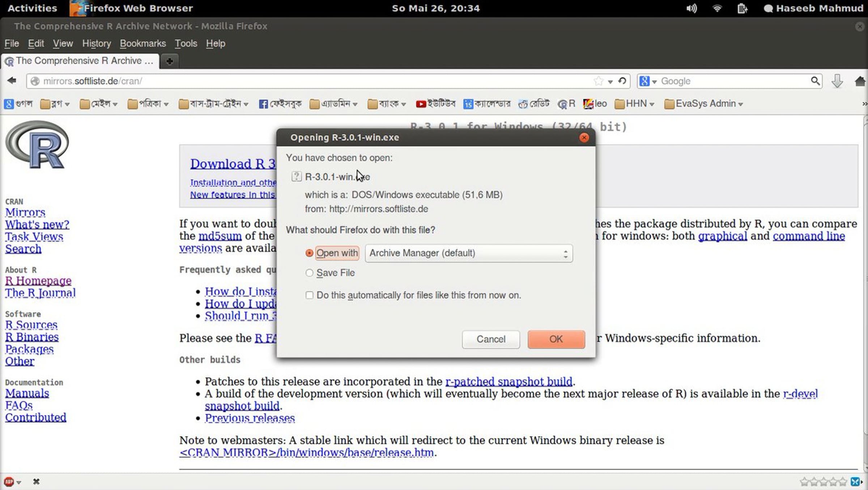868x490 pixels.
Task: Expand the পত্রিকা bookmark folder
Action: (148, 104)
